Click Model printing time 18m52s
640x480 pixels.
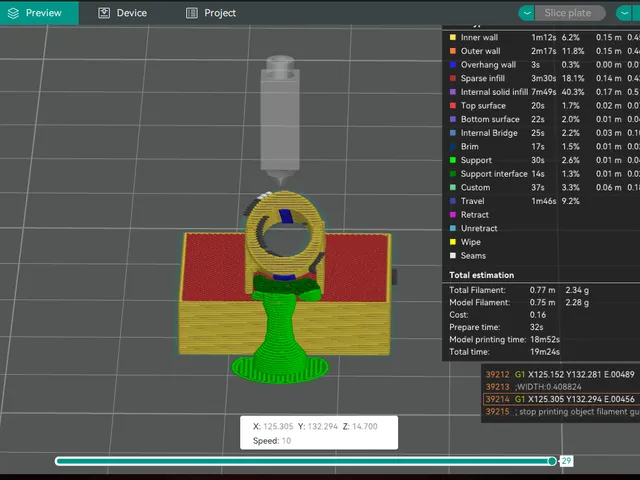point(545,340)
